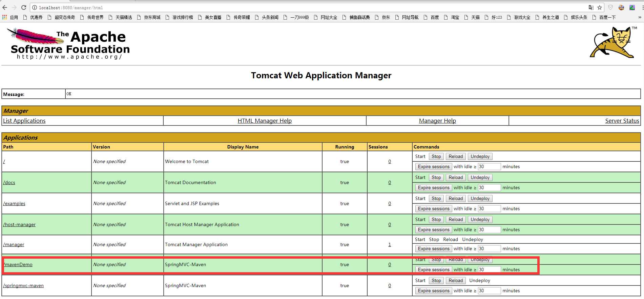Open the /docs application path
Image resolution: width=644 pixels, height=299 pixels.
(9, 182)
